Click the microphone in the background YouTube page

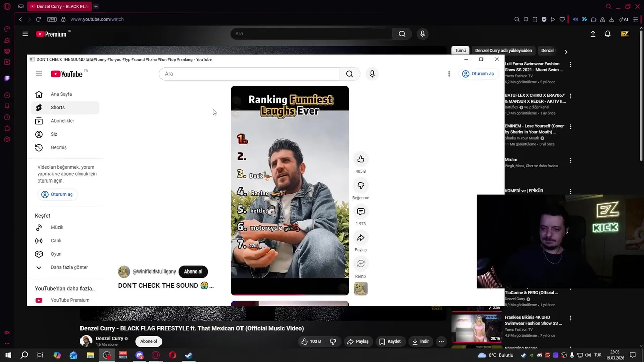coord(422,34)
